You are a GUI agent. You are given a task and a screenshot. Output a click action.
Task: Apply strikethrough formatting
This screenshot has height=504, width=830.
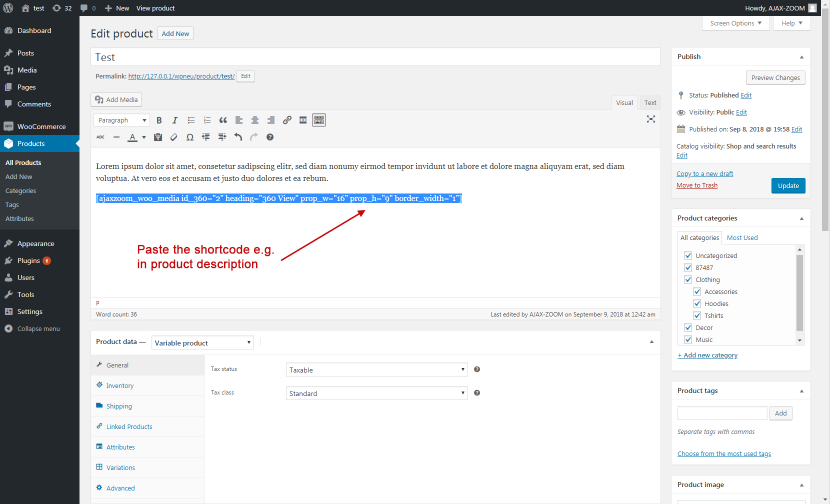click(100, 137)
